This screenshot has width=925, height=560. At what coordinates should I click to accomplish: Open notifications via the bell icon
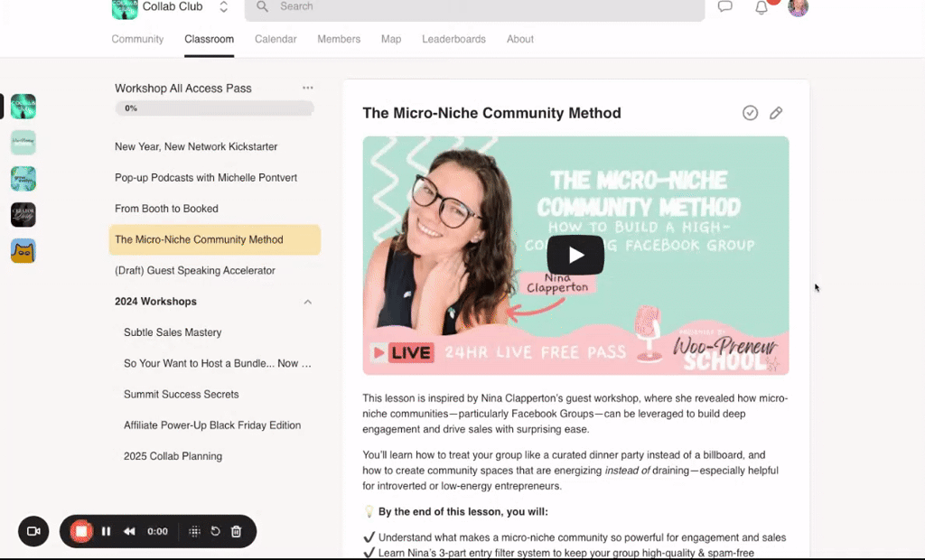click(x=760, y=8)
